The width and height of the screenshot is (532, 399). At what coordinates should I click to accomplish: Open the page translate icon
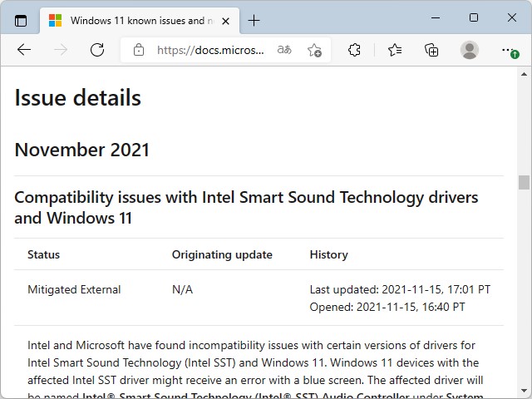point(284,50)
